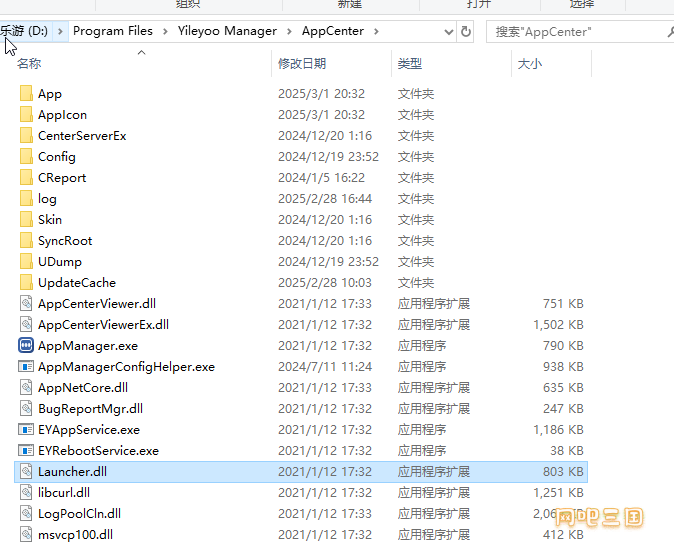Click the search AppCenter input box
This screenshot has width=674, height=542.
click(x=575, y=32)
